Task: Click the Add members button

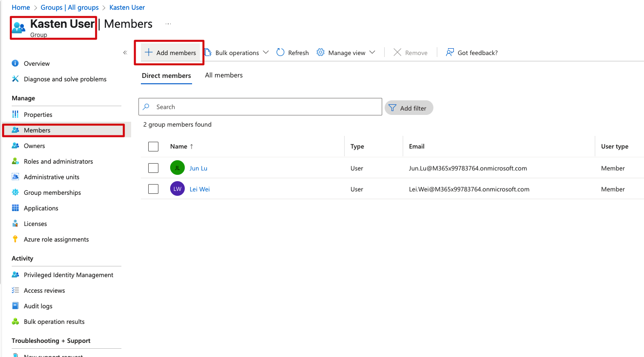Action: point(170,53)
